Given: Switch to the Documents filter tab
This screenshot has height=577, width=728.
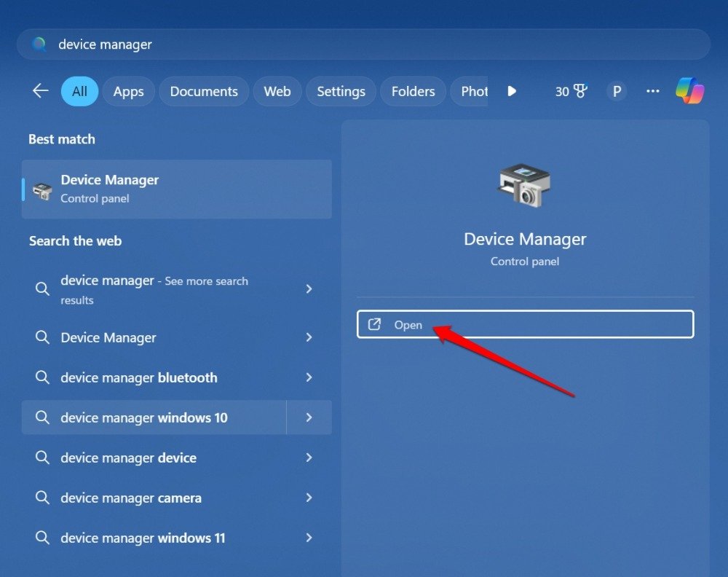Looking at the screenshot, I should pyautogui.click(x=204, y=91).
